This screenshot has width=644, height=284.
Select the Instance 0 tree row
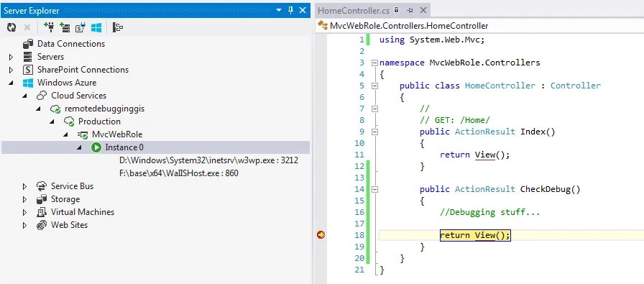coord(155,147)
